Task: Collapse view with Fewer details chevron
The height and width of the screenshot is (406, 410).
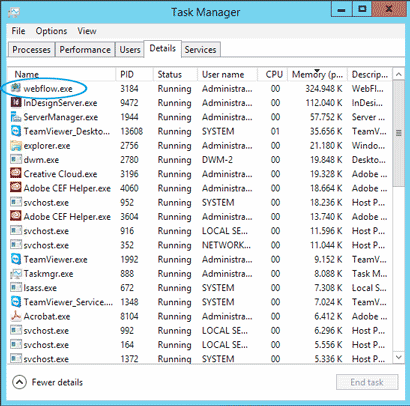Action: pyautogui.click(x=19, y=382)
